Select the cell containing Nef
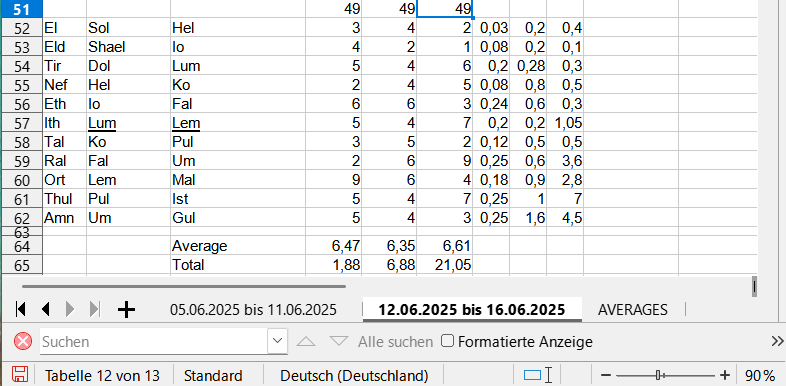This screenshot has height=386, width=786. (x=64, y=85)
